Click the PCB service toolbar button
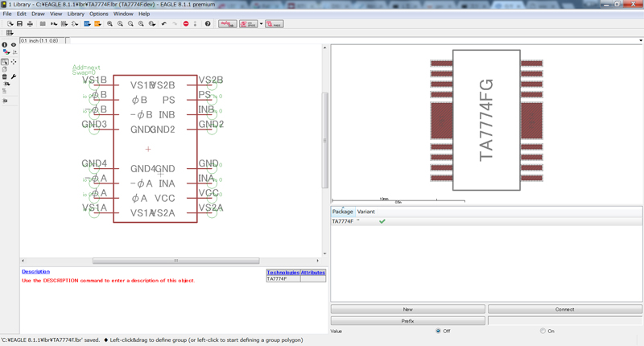The height and width of the screenshot is (346, 644). coord(249,24)
